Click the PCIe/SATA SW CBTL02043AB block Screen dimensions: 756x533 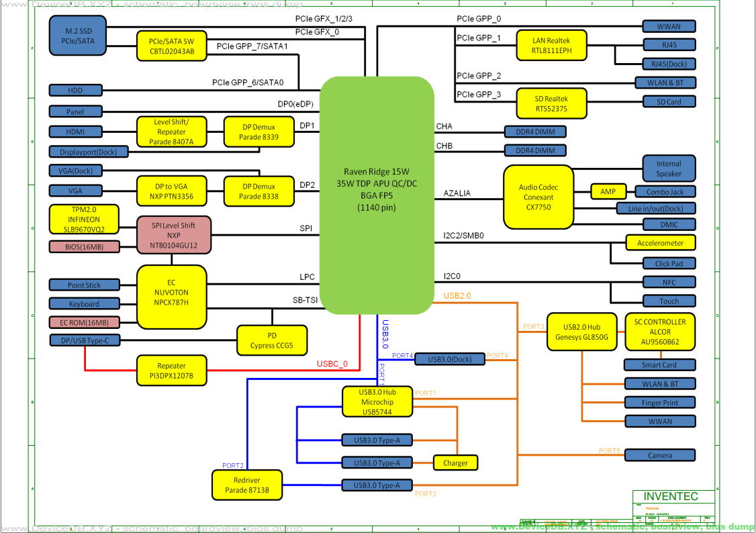click(171, 46)
